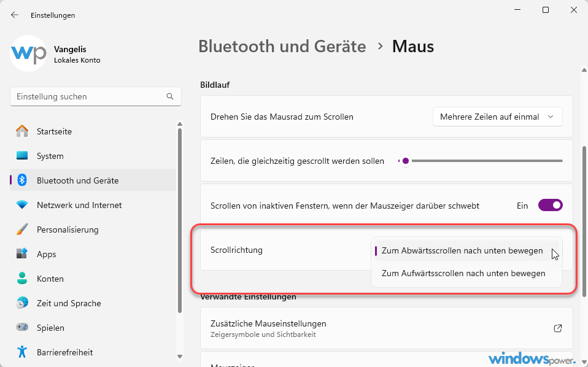
Task: Click the search magnifier icon
Action: tap(170, 96)
